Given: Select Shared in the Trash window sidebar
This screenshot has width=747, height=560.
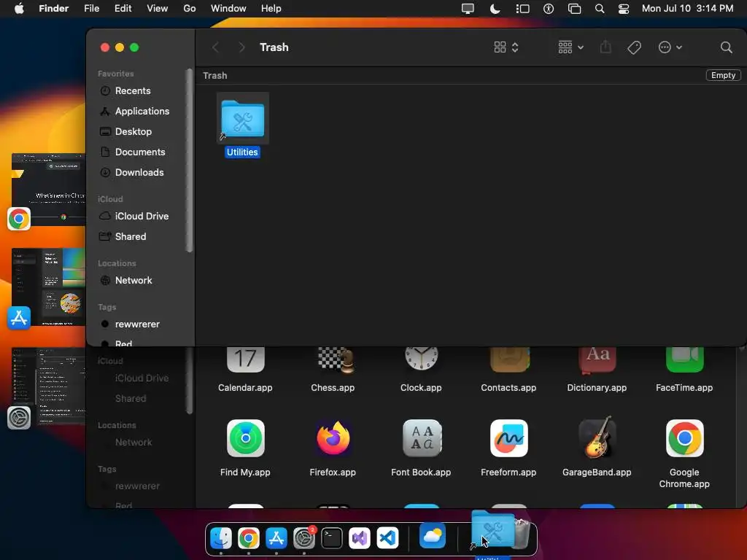Looking at the screenshot, I should tap(131, 237).
